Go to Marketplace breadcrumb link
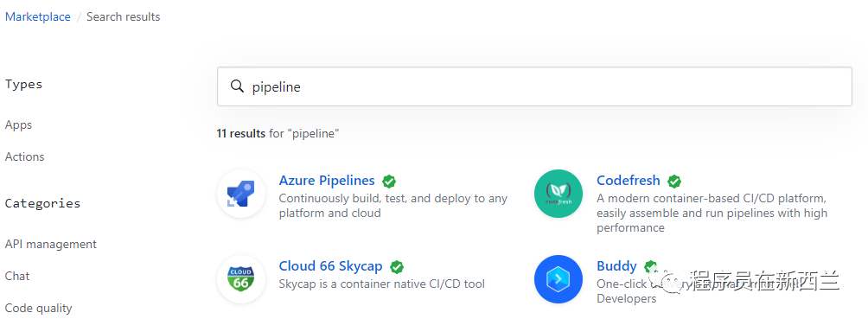 point(38,16)
